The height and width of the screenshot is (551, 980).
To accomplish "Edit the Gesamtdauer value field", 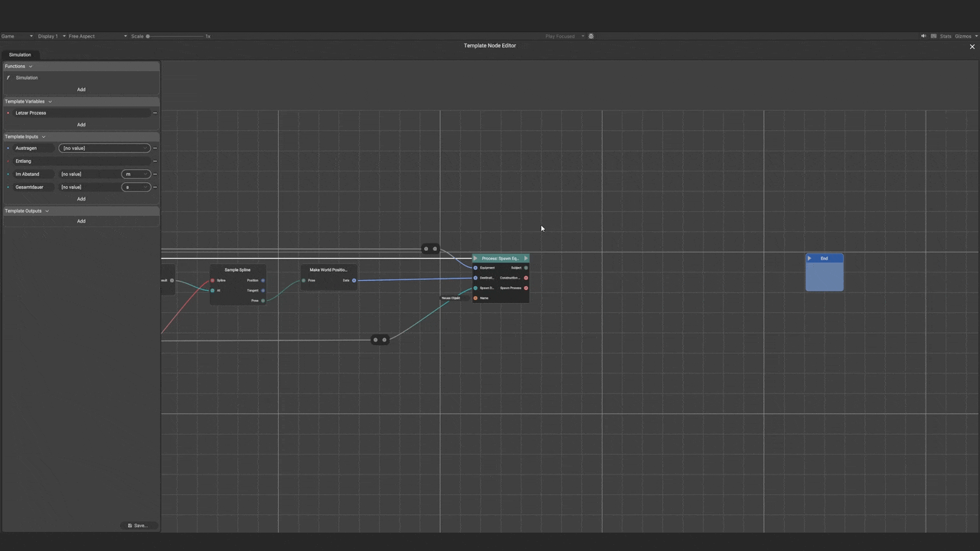I will [89, 187].
